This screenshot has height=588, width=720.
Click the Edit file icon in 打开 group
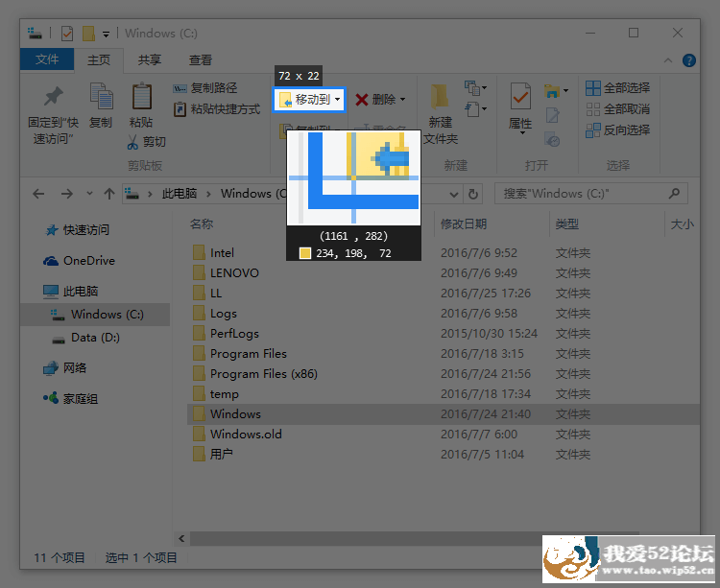552,115
